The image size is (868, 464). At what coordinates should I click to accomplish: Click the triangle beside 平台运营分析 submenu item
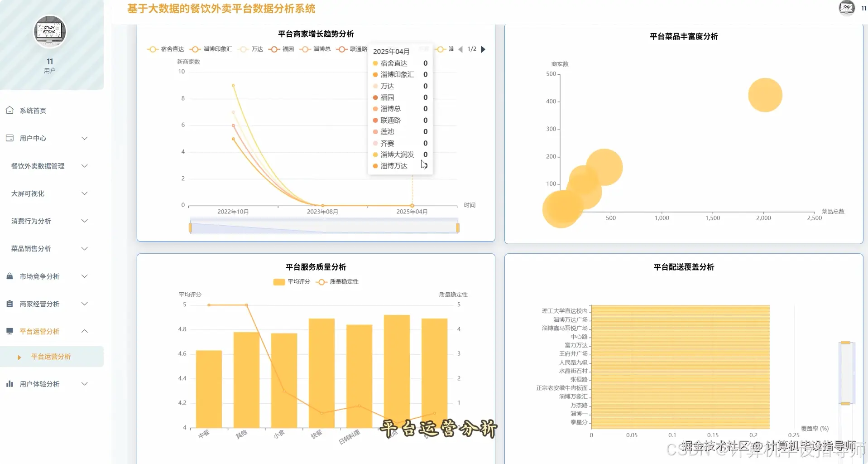tap(19, 357)
